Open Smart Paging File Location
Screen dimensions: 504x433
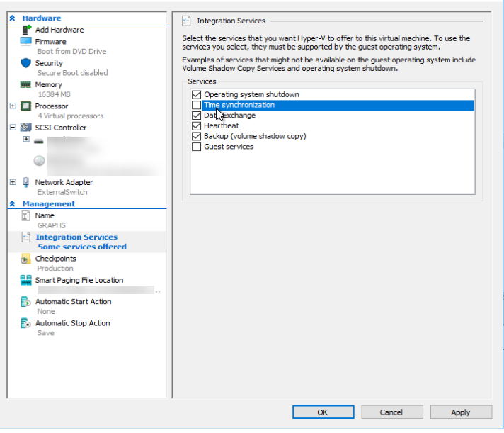(79, 280)
